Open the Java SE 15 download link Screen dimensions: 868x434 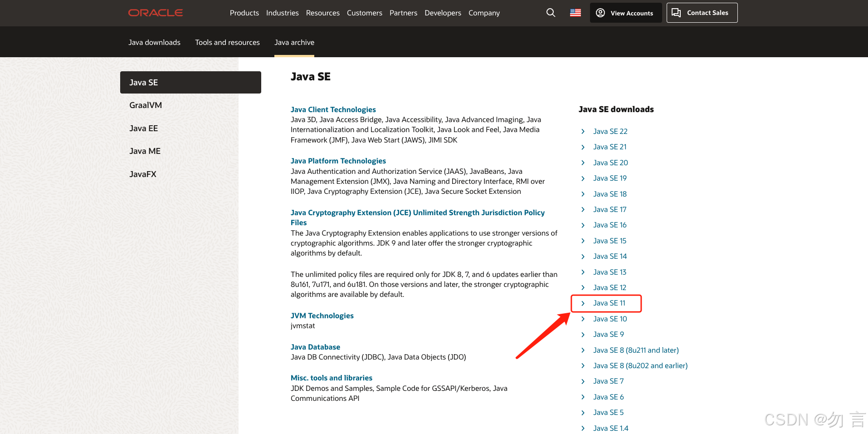(610, 241)
